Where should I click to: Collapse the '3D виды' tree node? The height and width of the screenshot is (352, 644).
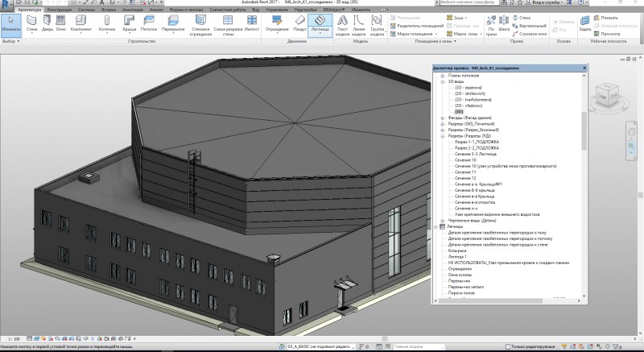(442, 82)
